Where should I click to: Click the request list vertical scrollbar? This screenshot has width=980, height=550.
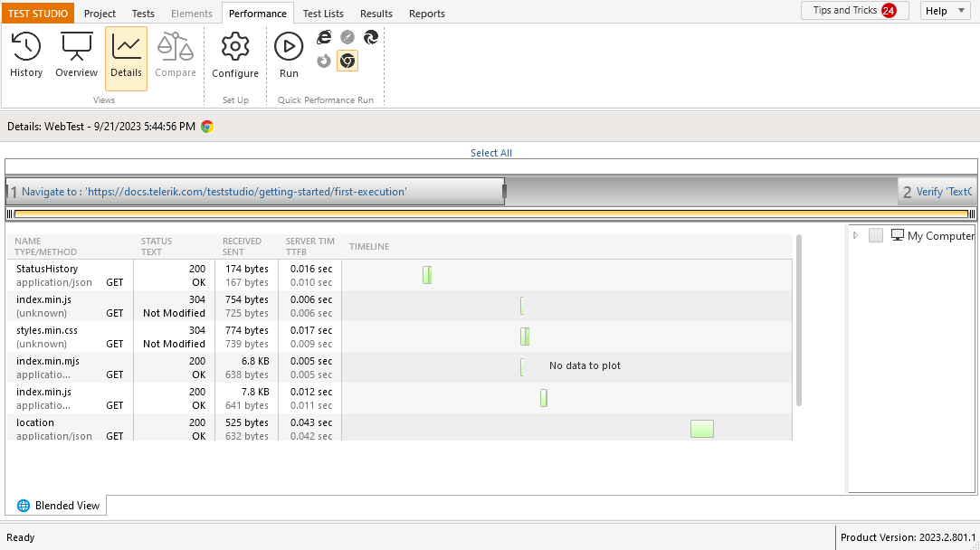[799, 320]
